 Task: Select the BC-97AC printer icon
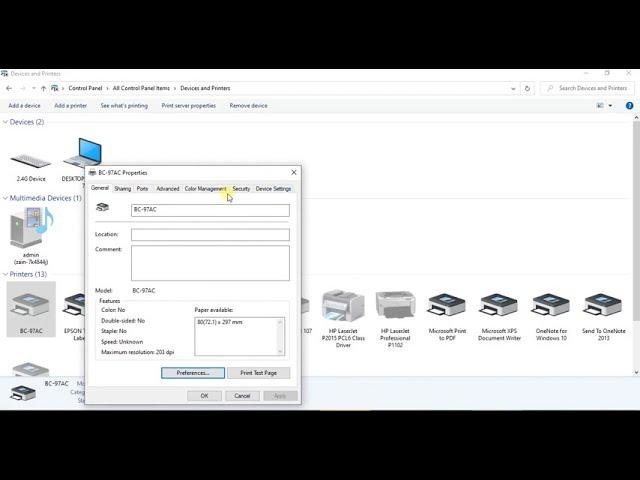click(31, 309)
